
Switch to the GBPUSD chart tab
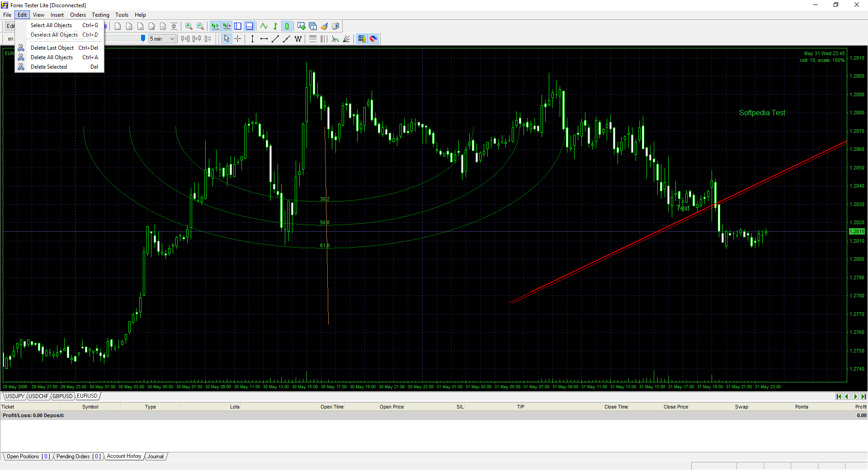pos(62,396)
